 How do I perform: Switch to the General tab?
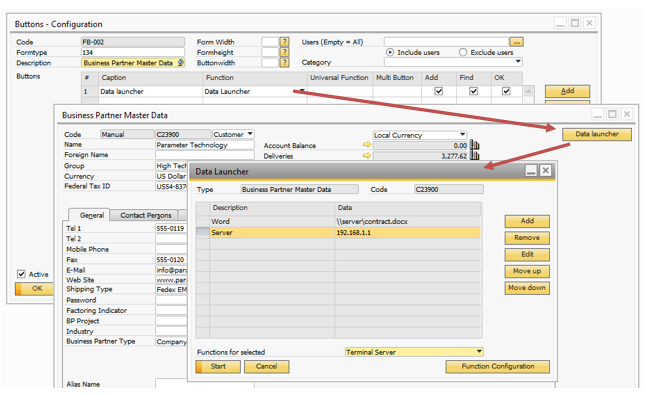point(91,215)
